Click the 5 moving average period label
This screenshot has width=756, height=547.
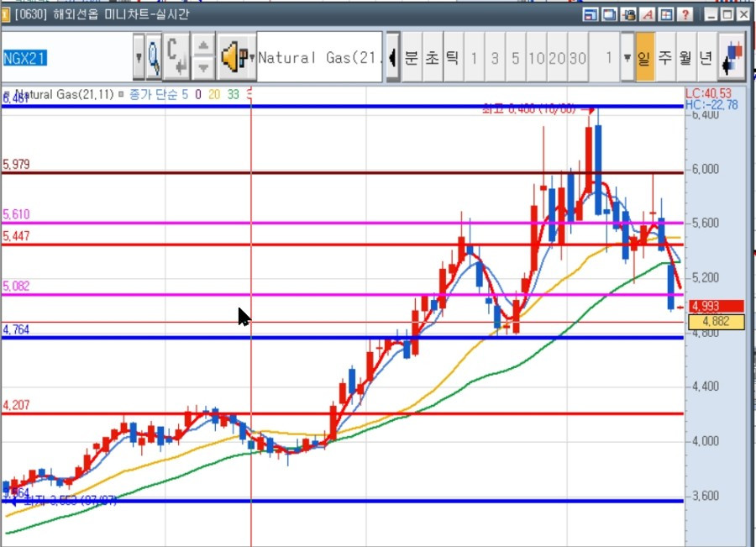click(x=185, y=95)
